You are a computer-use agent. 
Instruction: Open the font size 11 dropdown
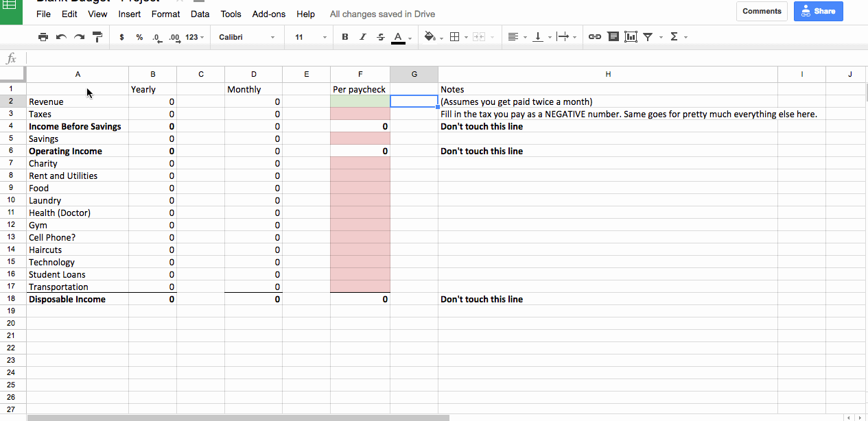[x=310, y=37]
